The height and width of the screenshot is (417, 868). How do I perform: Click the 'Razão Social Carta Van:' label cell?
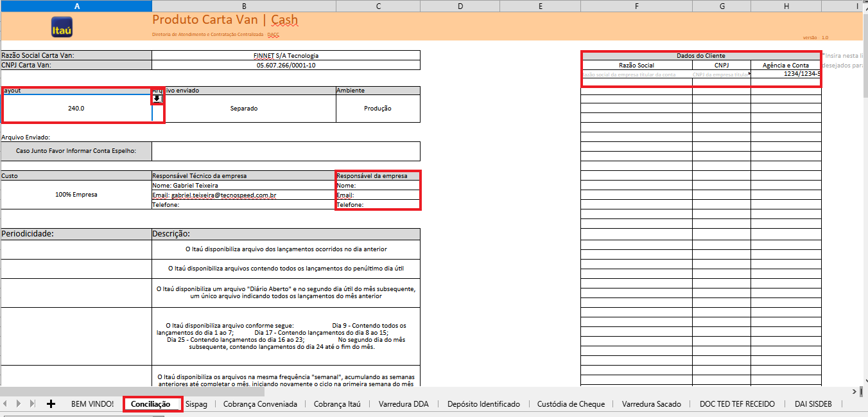76,55
